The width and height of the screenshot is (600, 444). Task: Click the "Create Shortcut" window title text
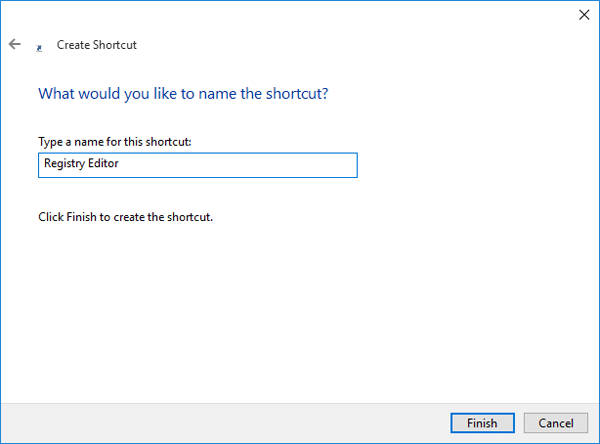pyautogui.click(x=97, y=45)
